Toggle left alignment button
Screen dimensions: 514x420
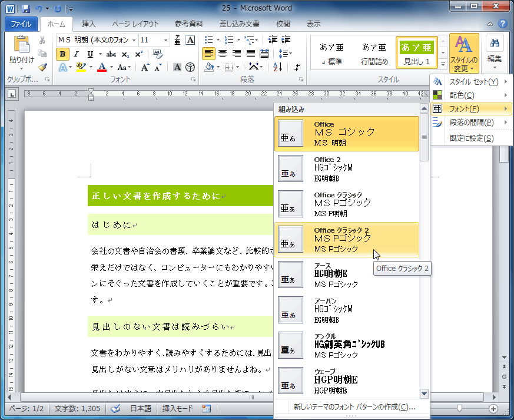tap(208, 54)
